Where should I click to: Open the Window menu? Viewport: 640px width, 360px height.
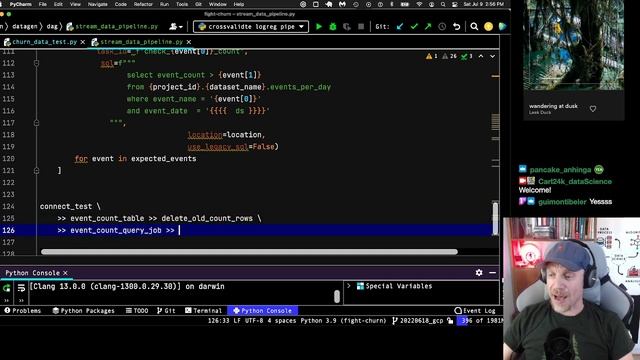tap(218, 4)
